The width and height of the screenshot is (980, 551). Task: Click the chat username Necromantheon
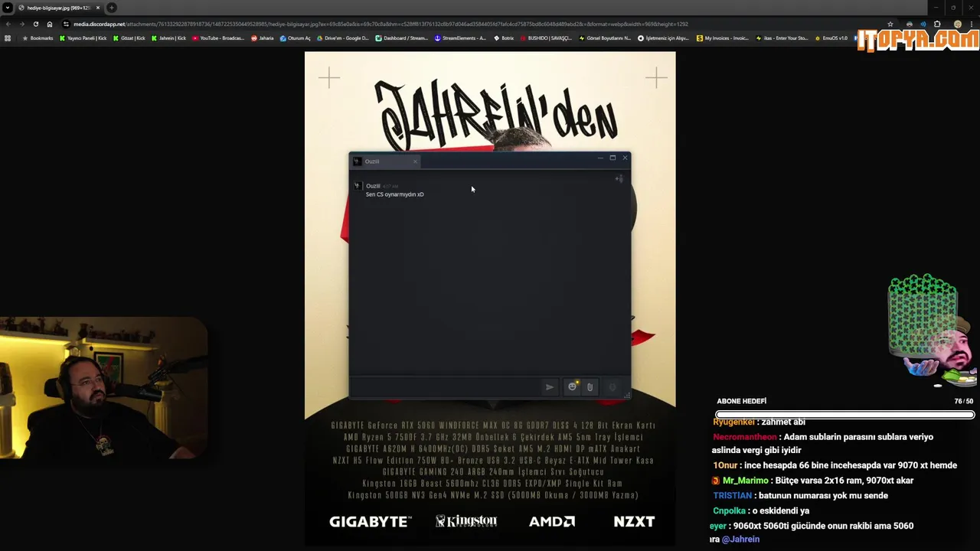744,437
